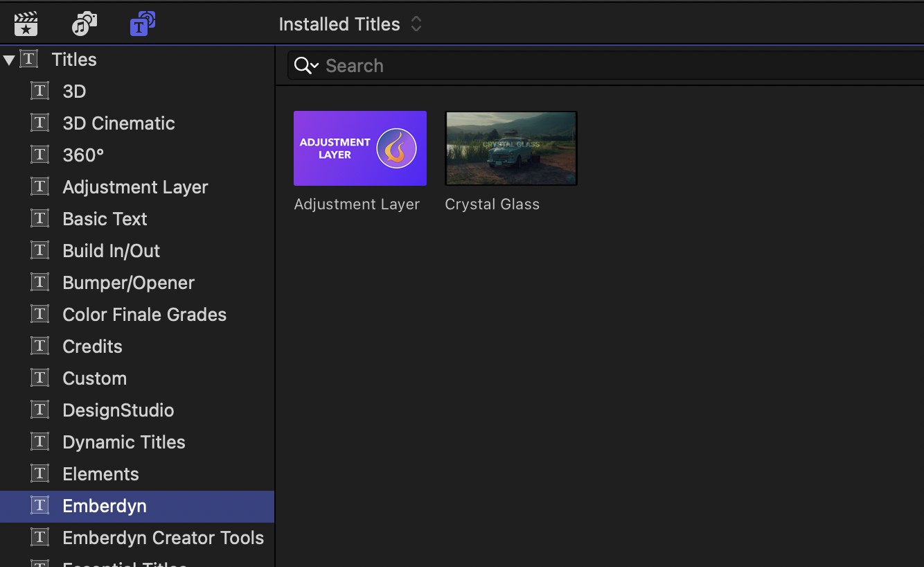This screenshot has height=567, width=924.
Task: Select the Adjustment Layer title thumbnail
Action: [x=360, y=148]
